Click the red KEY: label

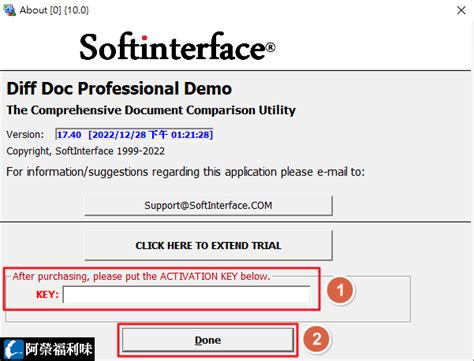coord(47,295)
